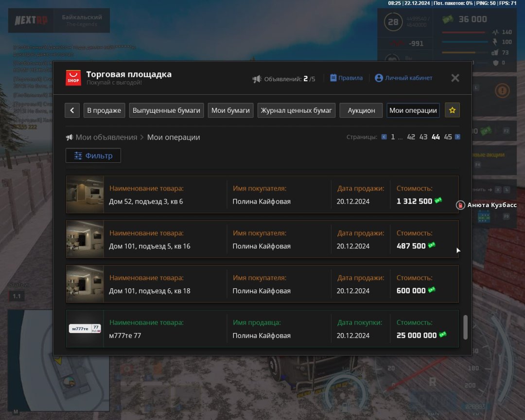525x420 pixels.
Task: Open Личный кабинет personal account
Action: click(x=403, y=78)
